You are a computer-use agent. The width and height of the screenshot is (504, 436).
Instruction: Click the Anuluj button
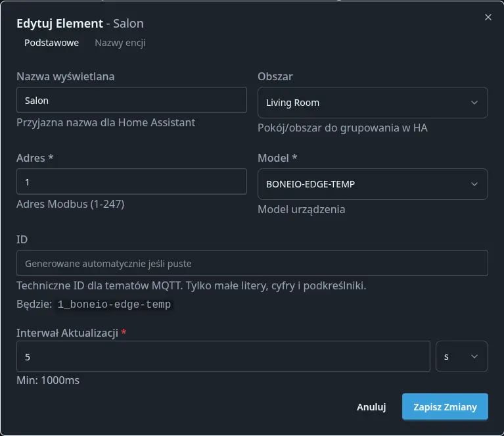pyautogui.click(x=371, y=407)
